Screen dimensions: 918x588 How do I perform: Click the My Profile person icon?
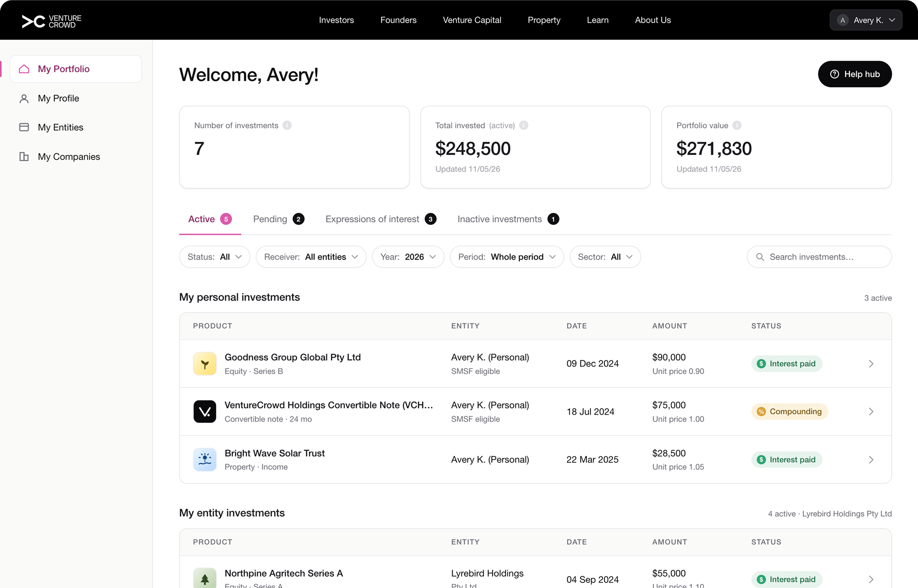click(x=24, y=99)
